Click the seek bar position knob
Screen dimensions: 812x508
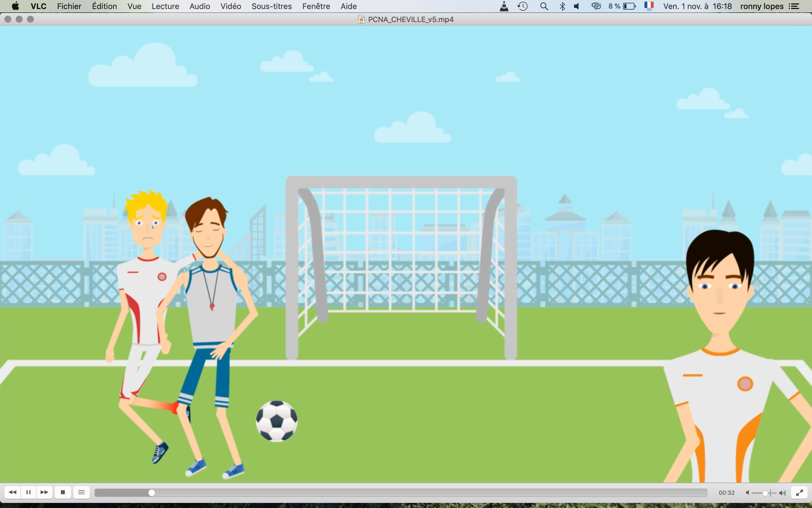152,492
